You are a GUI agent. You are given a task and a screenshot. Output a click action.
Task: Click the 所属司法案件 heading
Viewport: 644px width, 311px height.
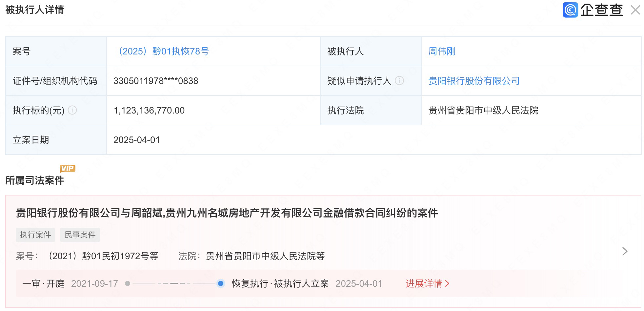pos(35,180)
